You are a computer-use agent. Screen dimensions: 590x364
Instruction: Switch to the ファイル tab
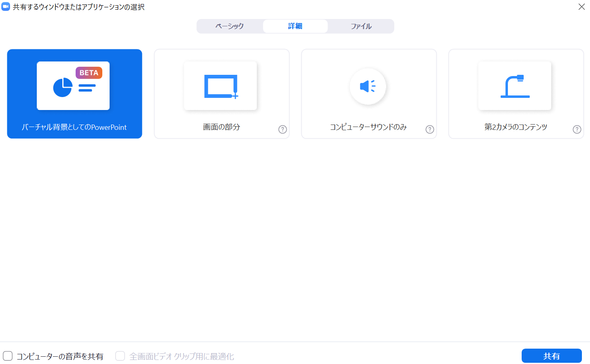[360, 26]
